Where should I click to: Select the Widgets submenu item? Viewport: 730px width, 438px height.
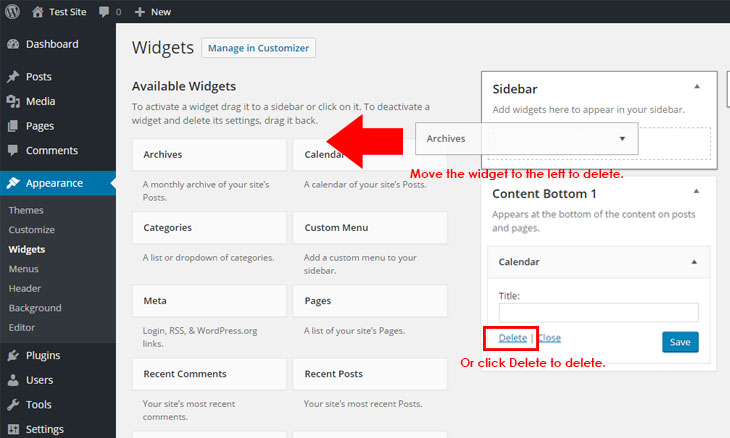click(27, 249)
